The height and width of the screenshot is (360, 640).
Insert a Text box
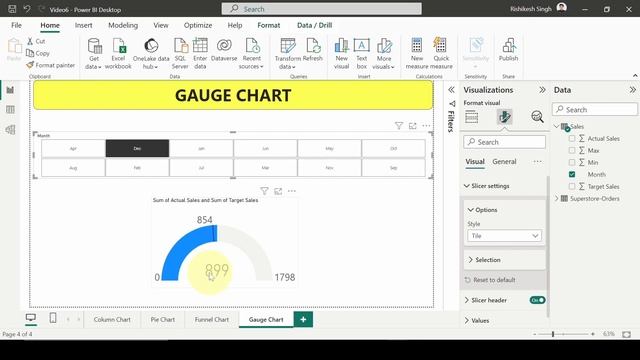(x=362, y=53)
